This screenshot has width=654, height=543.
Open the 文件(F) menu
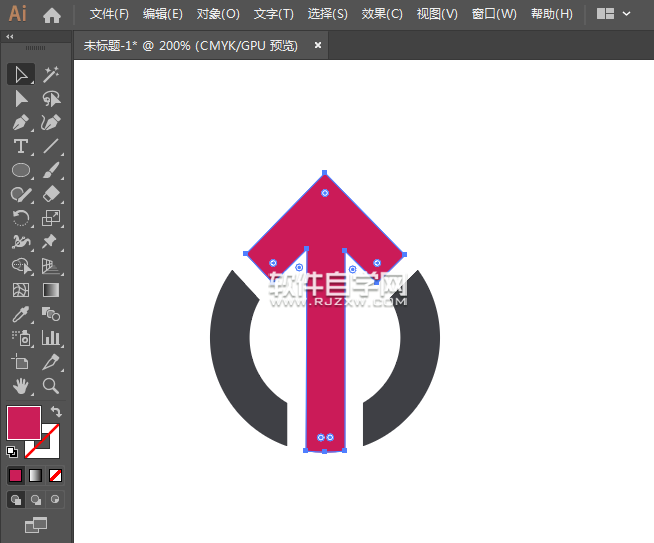tap(109, 15)
